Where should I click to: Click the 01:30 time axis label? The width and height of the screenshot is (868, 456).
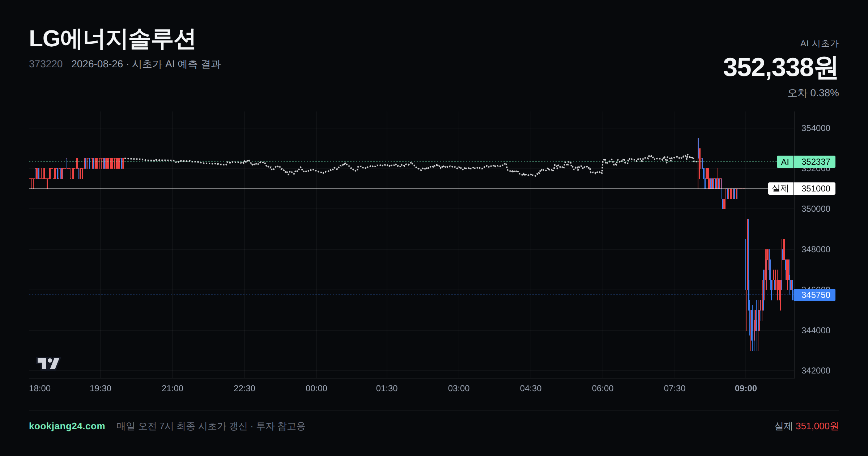click(387, 388)
